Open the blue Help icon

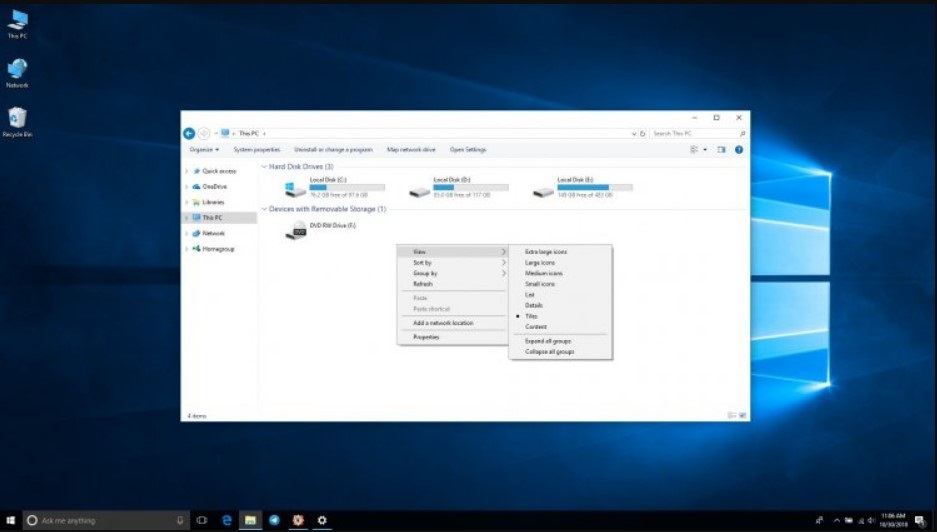coord(739,149)
